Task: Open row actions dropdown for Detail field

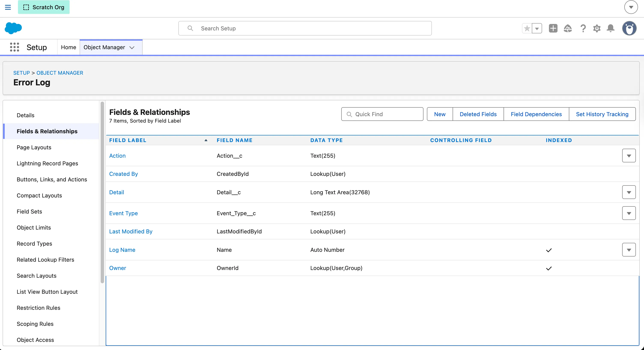Action: tap(629, 192)
